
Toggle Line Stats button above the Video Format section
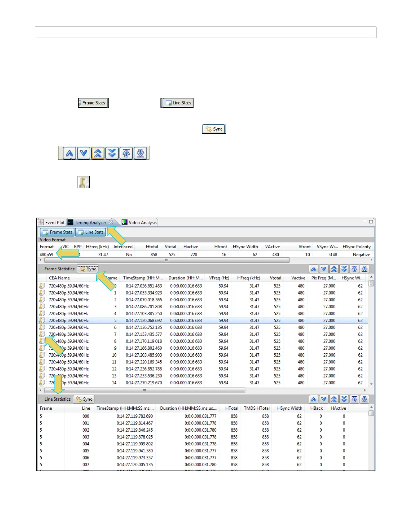pos(91,232)
